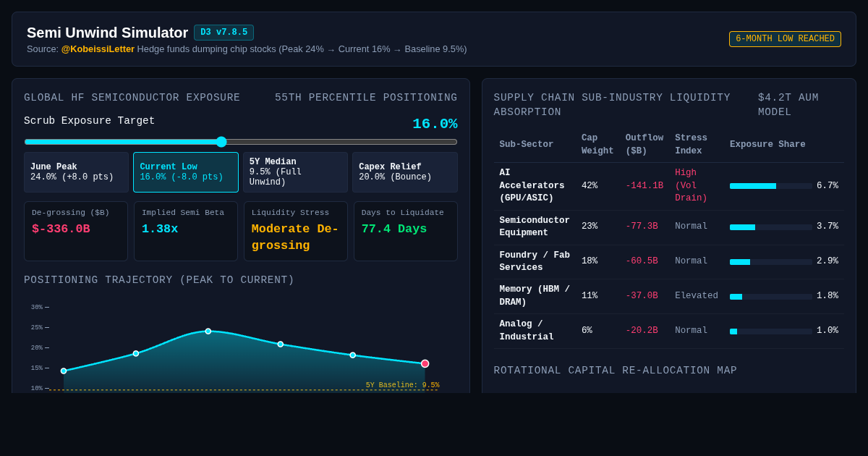The width and height of the screenshot is (868, 456).
Task: Click the Semiconductor Equipment row label
Action: (x=535, y=227)
